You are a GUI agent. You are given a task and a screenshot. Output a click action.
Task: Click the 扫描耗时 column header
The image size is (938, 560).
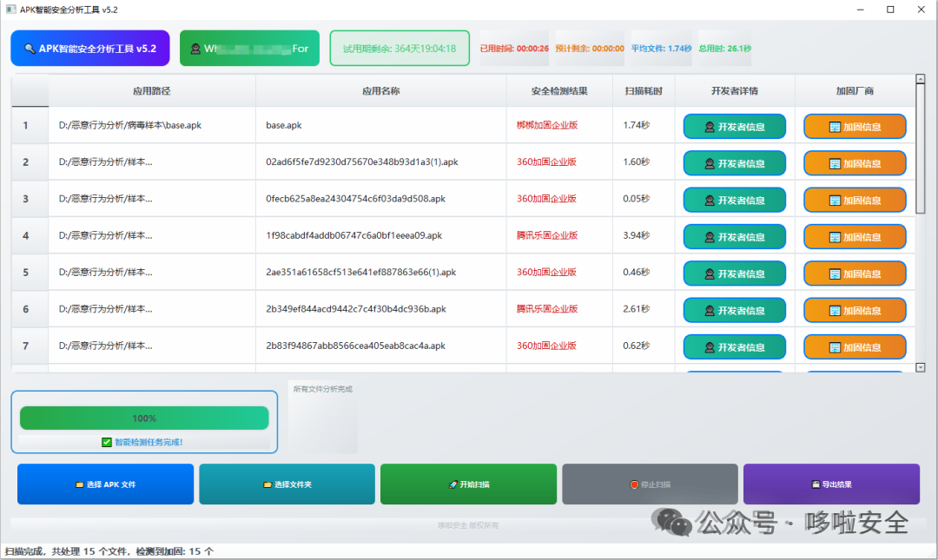(x=644, y=91)
